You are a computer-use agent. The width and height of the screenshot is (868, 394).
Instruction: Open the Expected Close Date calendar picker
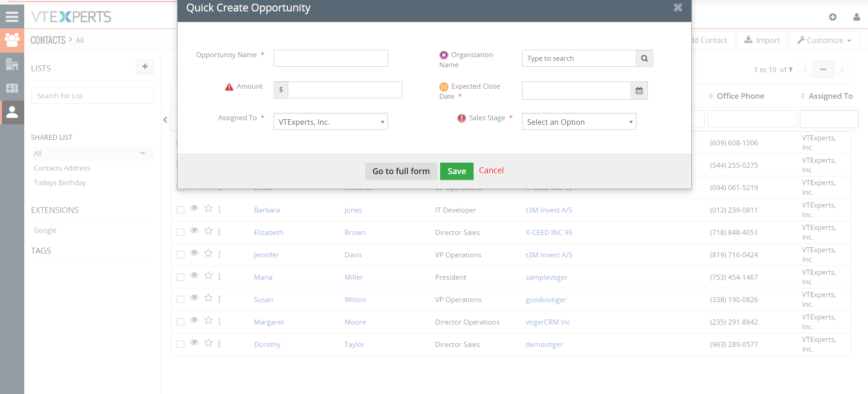pos(639,91)
